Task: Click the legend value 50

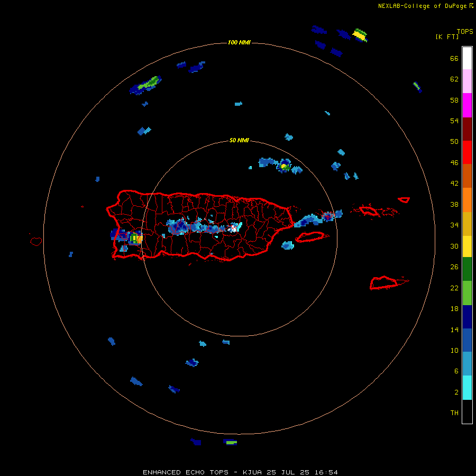Action: pos(454,141)
